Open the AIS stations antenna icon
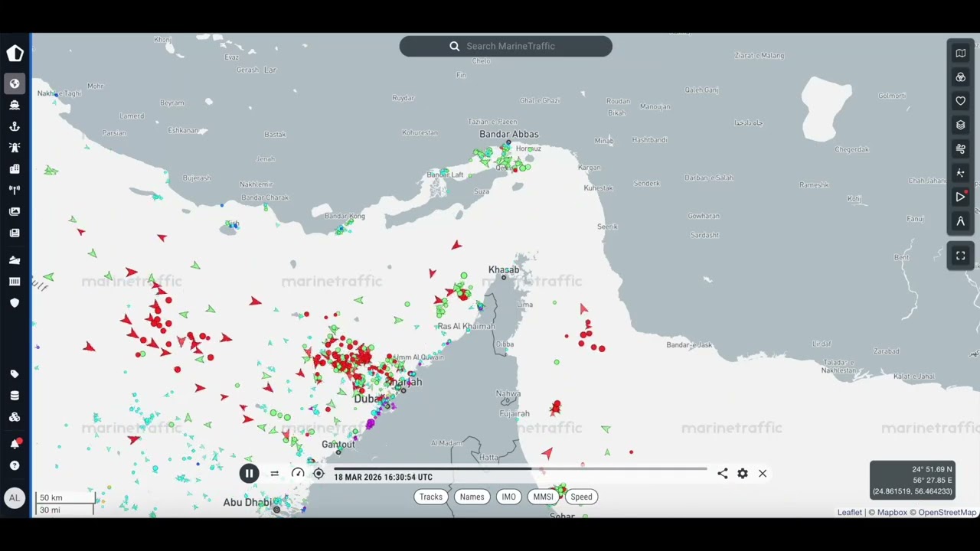The image size is (980, 551). 15,190
